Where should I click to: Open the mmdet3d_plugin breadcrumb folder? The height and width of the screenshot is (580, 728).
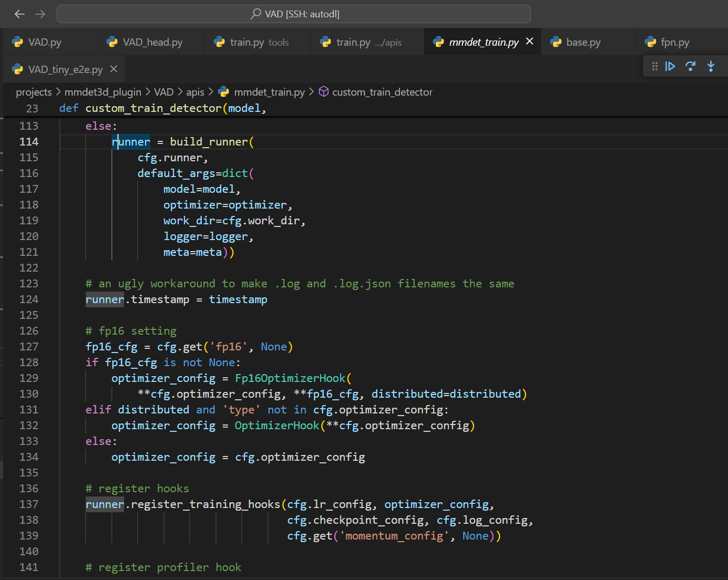(x=102, y=92)
